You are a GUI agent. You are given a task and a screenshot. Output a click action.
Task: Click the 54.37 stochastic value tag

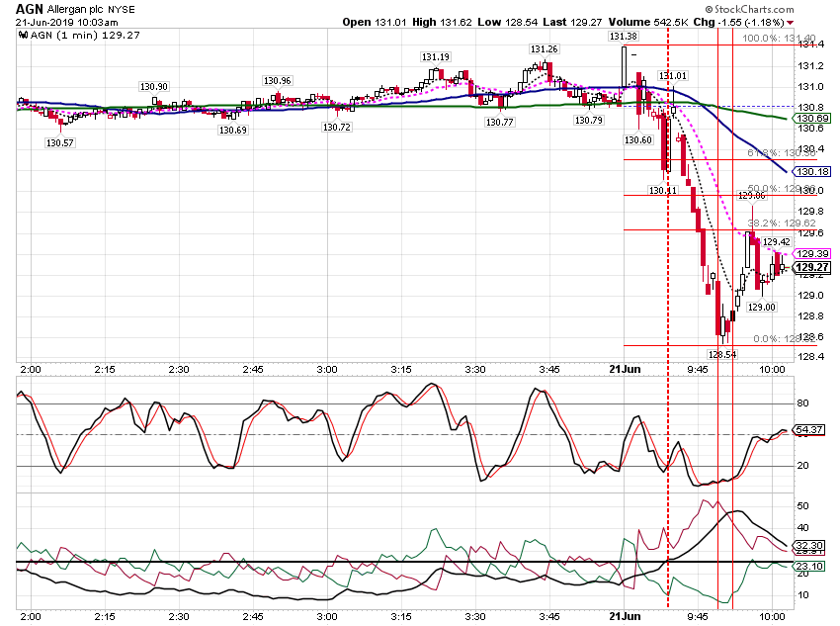click(808, 430)
